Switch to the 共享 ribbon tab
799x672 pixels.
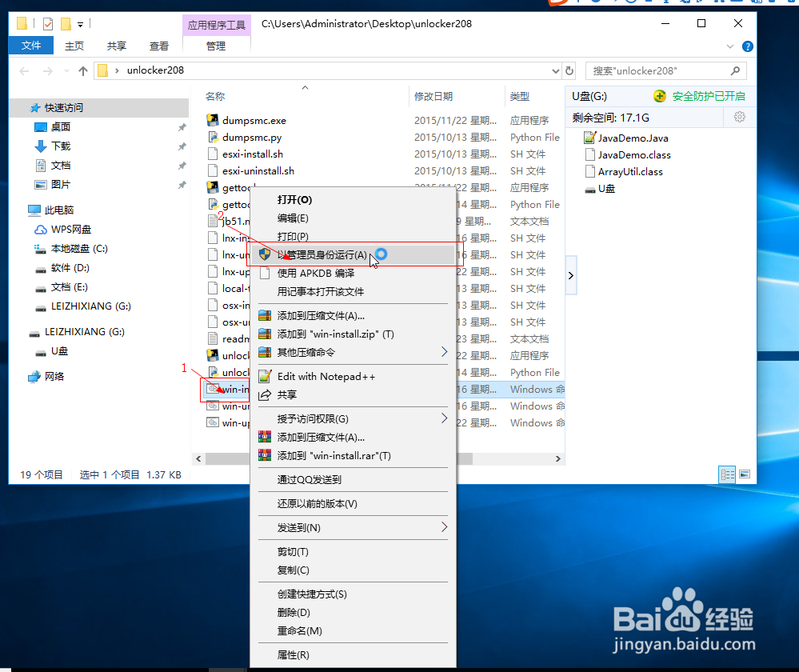tap(115, 46)
